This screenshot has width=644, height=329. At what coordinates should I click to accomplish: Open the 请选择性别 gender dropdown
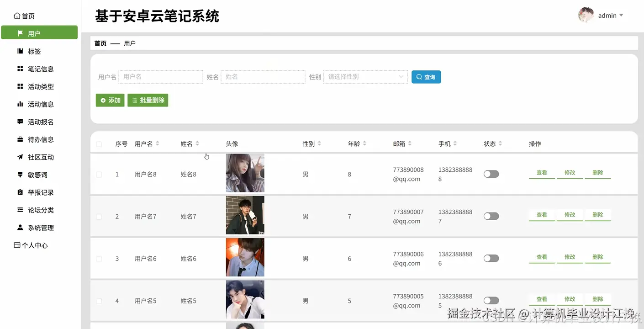pyautogui.click(x=365, y=77)
